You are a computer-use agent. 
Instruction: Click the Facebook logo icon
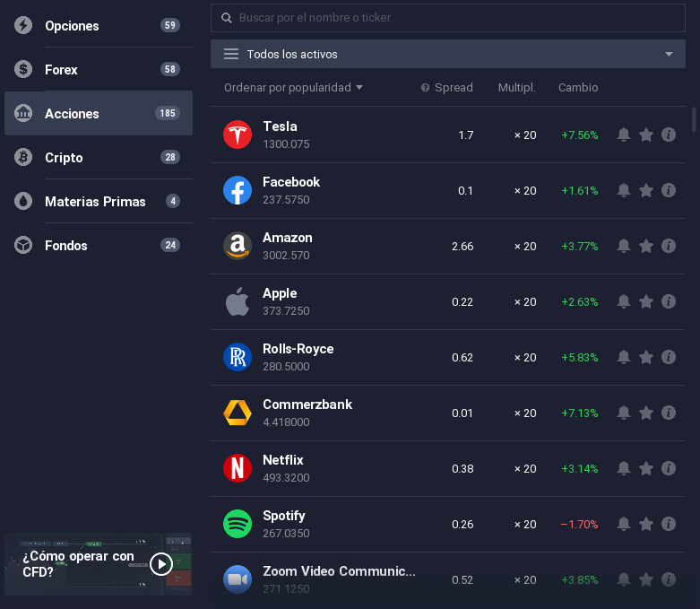pyautogui.click(x=238, y=190)
